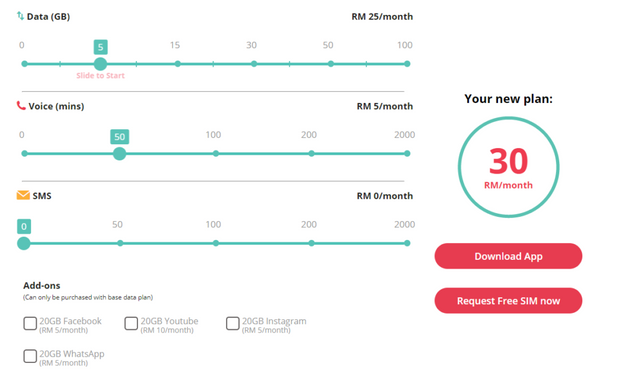Viewport: 640px width, 374px height.
Task: Set Voice slider to 200 mins
Action: coord(311,154)
